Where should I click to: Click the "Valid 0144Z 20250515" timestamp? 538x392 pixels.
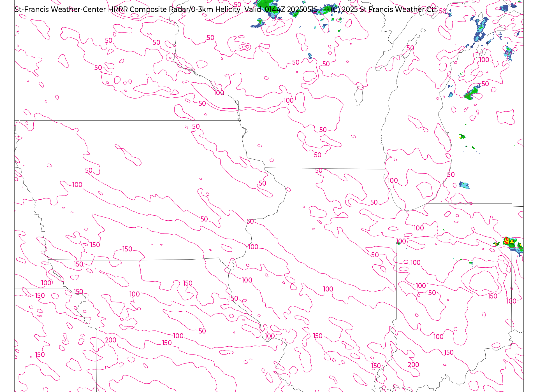point(281,10)
